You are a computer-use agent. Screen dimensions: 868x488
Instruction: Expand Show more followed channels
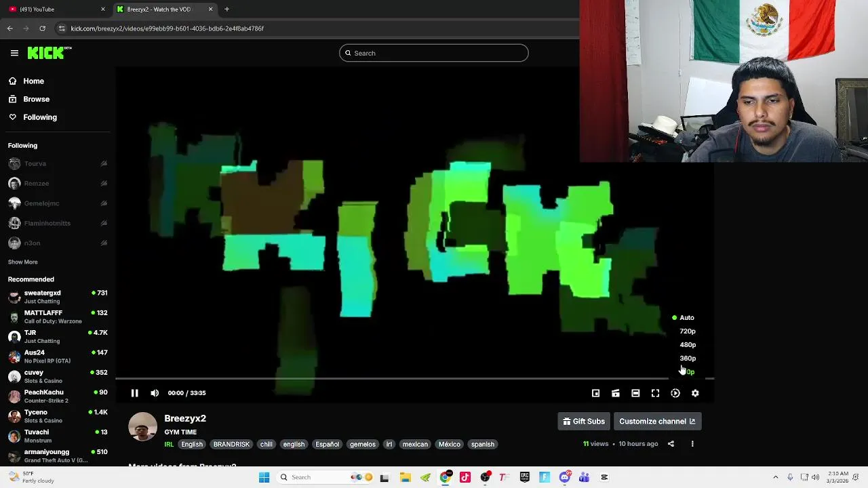(22, 262)
